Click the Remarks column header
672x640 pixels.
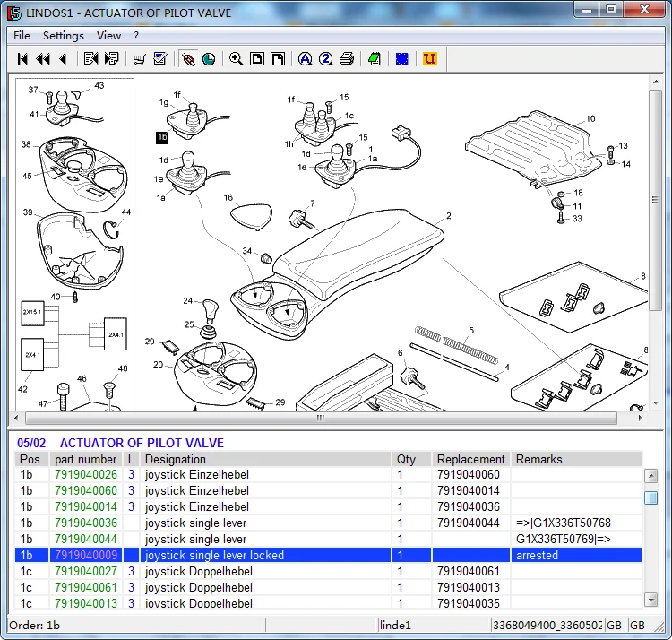(576, 459)
